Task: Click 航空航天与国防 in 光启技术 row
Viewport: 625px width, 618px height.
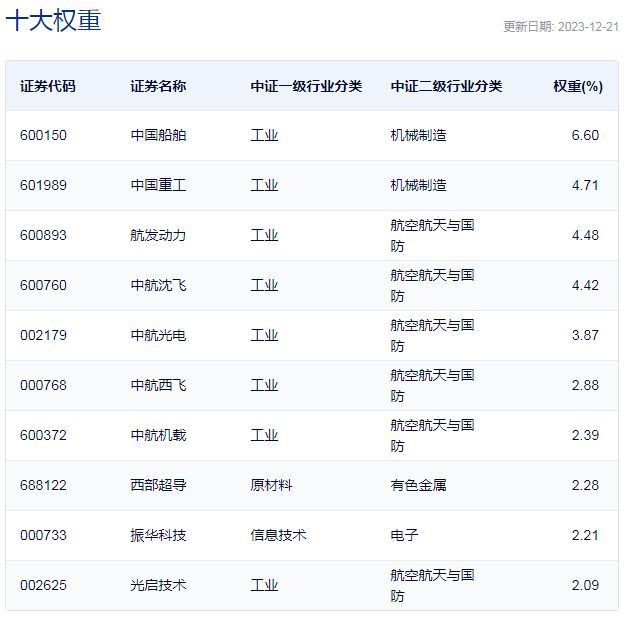Action: [x=432, y=586]
